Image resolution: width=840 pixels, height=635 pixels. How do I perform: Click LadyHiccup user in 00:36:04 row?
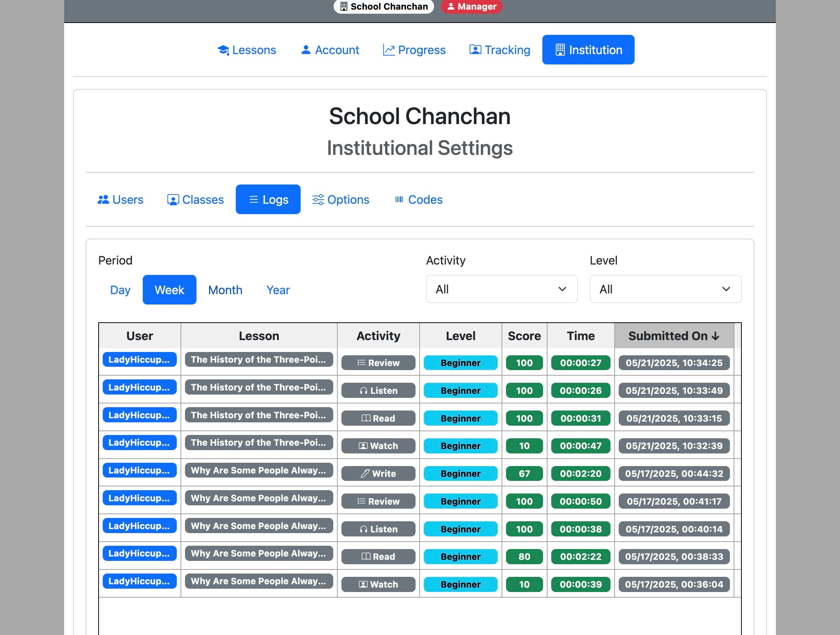coord(139,581)
